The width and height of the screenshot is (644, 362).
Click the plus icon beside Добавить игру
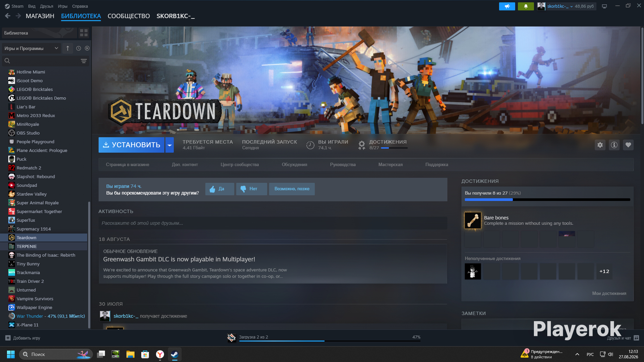[x=8, y=338]
